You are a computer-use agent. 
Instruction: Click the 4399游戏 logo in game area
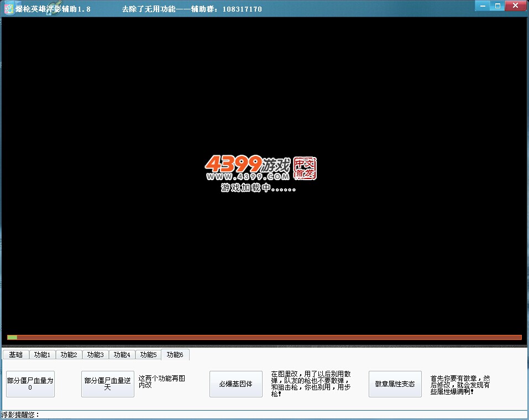260,167
